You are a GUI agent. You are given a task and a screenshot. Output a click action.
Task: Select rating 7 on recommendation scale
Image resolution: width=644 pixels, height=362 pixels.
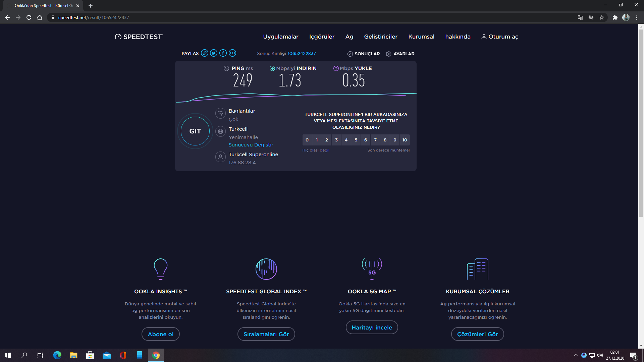point(375,140)
